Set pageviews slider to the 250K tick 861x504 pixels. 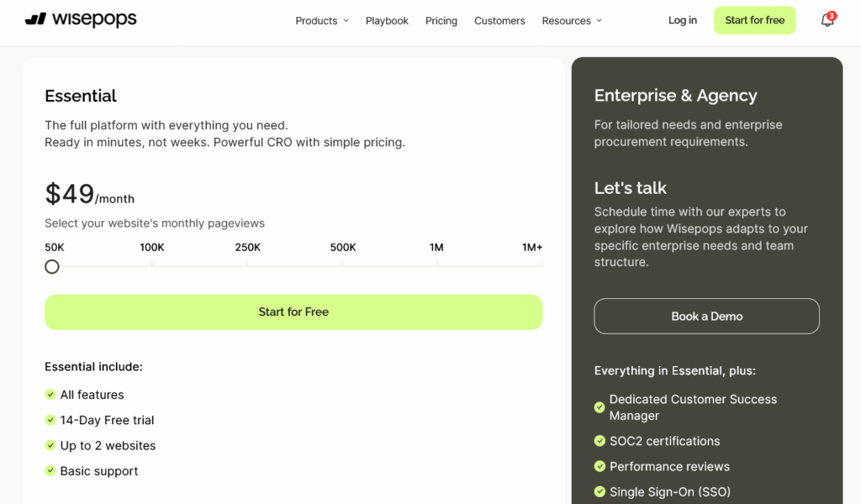247,264
